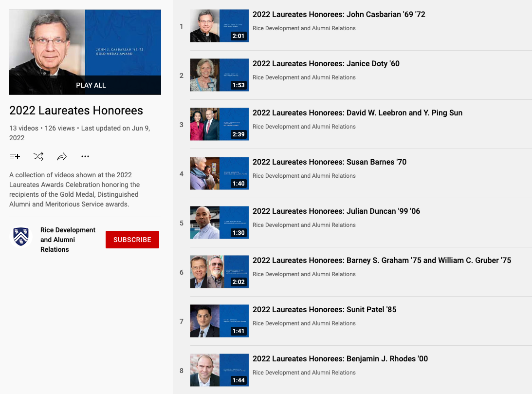
Task: Click the Leebron and Sun video thumbnail
Action: coord(220,124)
